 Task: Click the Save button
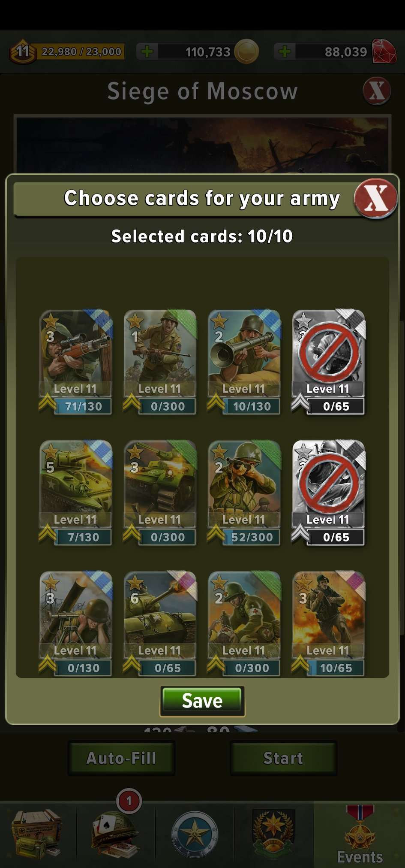tap(202, 701)
